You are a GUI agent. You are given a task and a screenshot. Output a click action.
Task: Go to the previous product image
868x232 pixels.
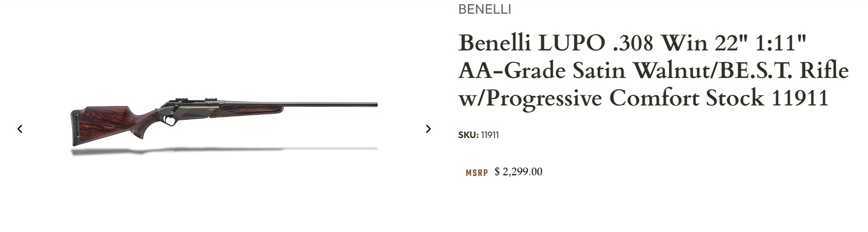[20, 129]
